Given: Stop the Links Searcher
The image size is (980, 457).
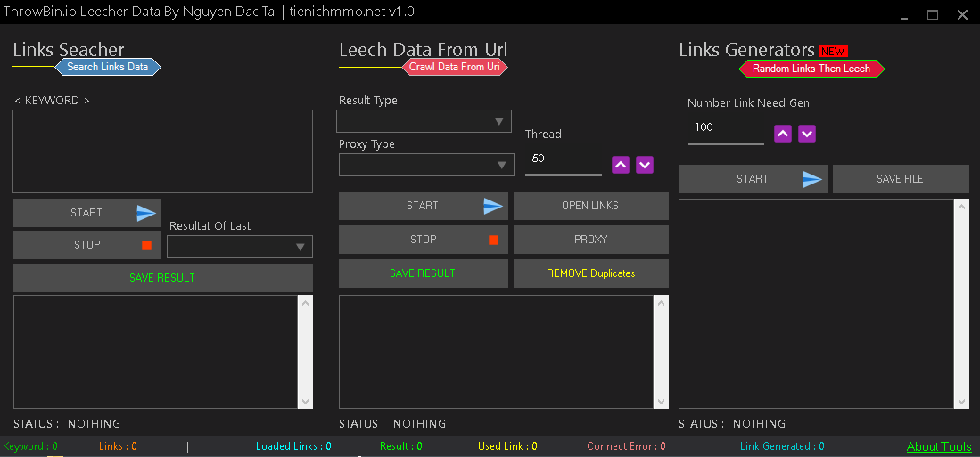Looking at the screenshot, I should [x=86, y=245].
